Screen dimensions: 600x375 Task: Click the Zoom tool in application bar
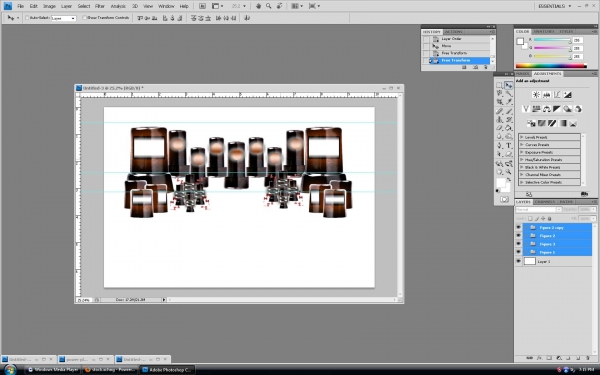coord(269,6)
